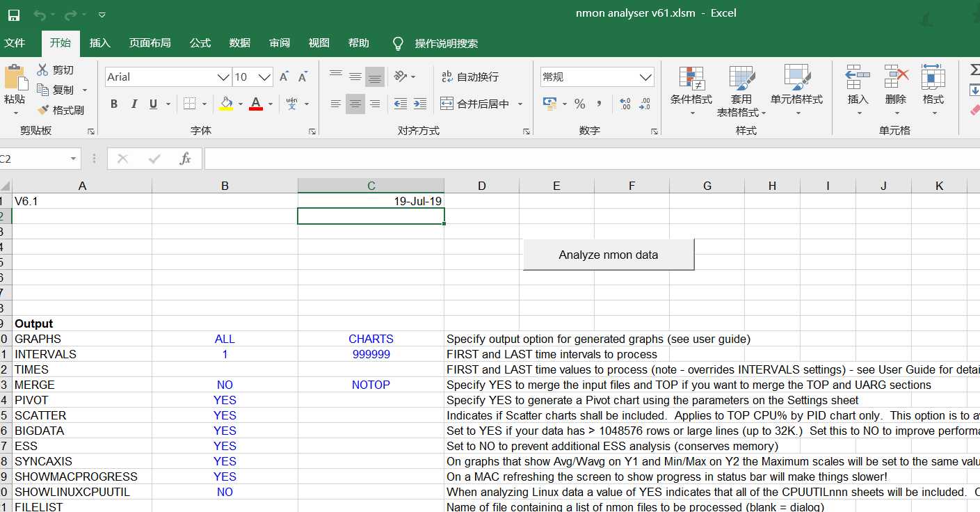This screenshot has height=512, width=980.
Task: Click the Undo arrow icon
Action: (x=39, y=15)
